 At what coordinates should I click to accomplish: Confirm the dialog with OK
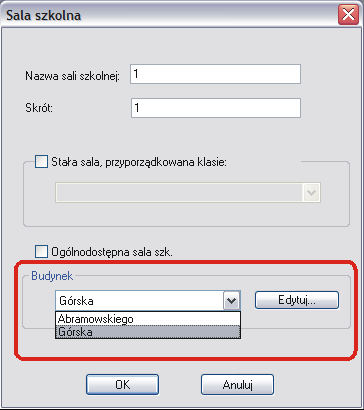122,385
